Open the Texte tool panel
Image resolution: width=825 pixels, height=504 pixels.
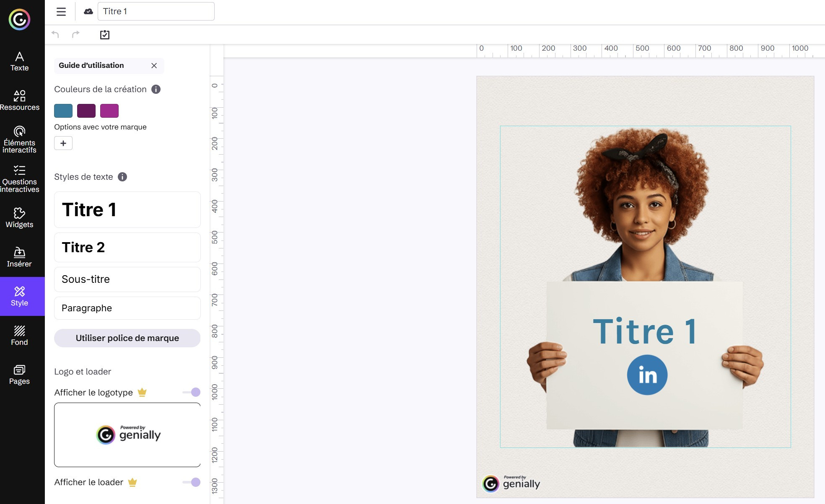(x=19, y=62)
